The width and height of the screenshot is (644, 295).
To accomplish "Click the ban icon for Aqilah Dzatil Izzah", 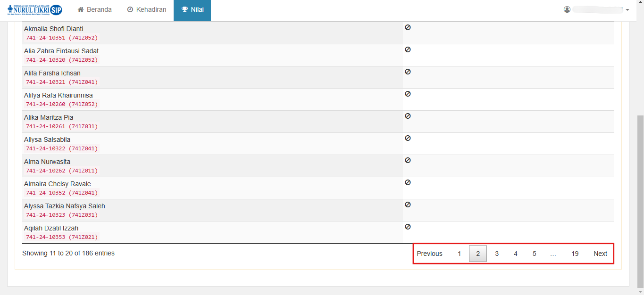I will pyautogui.click(x=408, y=227).
